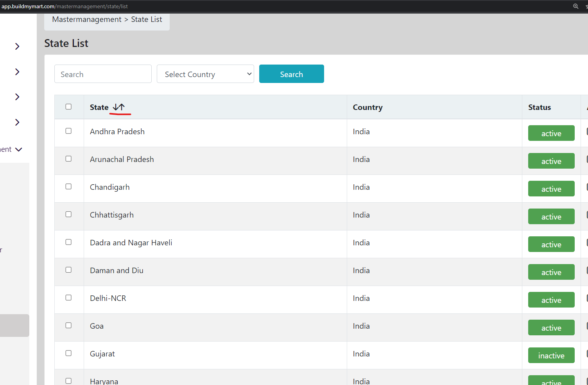This screenshot has width=588, height=385.
Task: Click the Chhattisgarh state name
Action: [112, 215]
